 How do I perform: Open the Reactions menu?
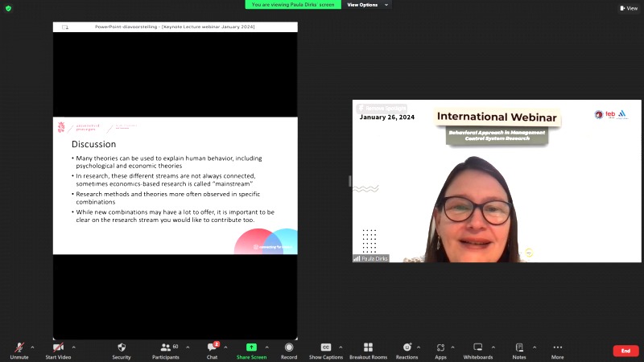pyautogui.click(x=407, y=350)
